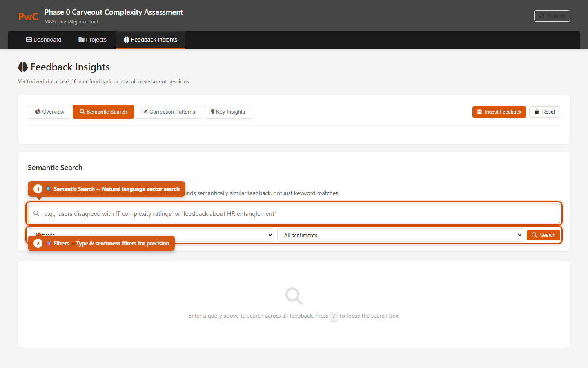Image resolution: width=588 pixels, height=368 pixels.
Task: Click the PwC logo icon
Action: click(x=28, y=16)
